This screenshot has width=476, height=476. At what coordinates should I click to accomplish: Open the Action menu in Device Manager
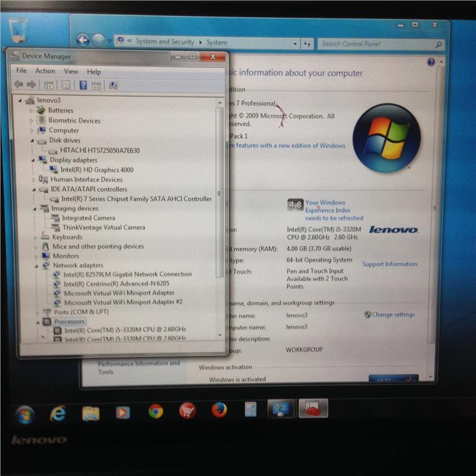coord(45,71)
